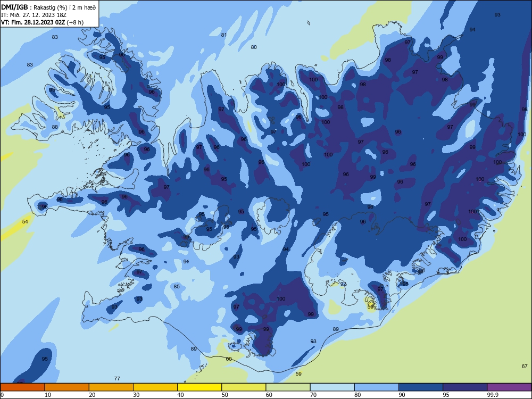Click the light blue 70–80 legend swatch
Screen dimensions: 532x399
(x=332, y=387)
